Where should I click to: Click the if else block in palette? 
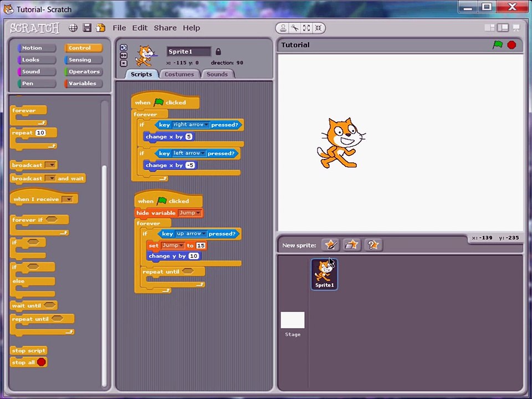tap(33, 279)
